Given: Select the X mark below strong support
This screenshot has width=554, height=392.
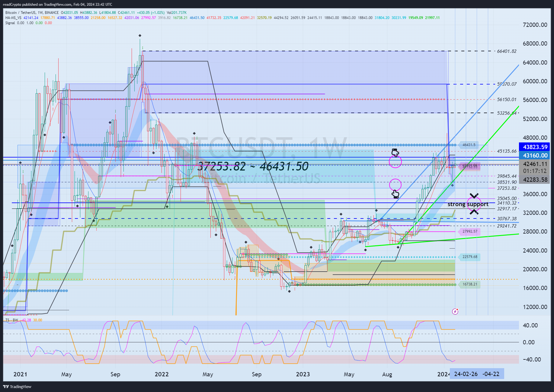Looking at the screenshot, I should tap(474, 212).
